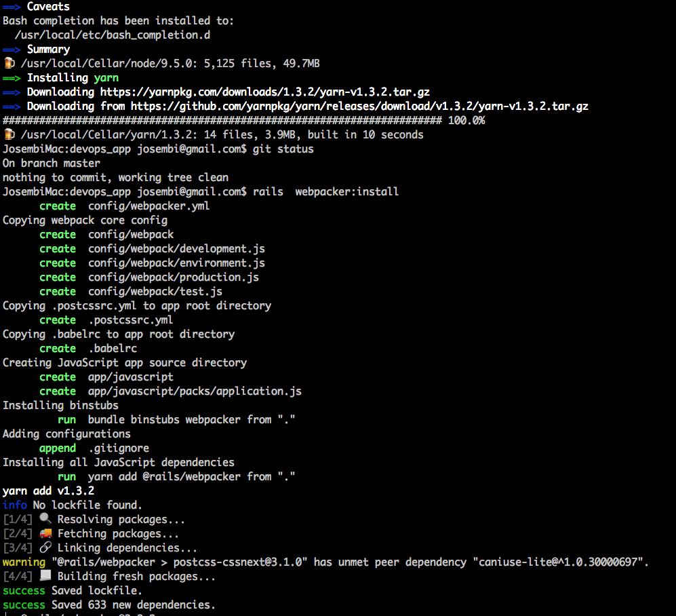Image resolution: width=676 pixels, height=616 pixels.
Task: Click the link chain emoji at Linking dependencies
Action: [x=45, y=547]
